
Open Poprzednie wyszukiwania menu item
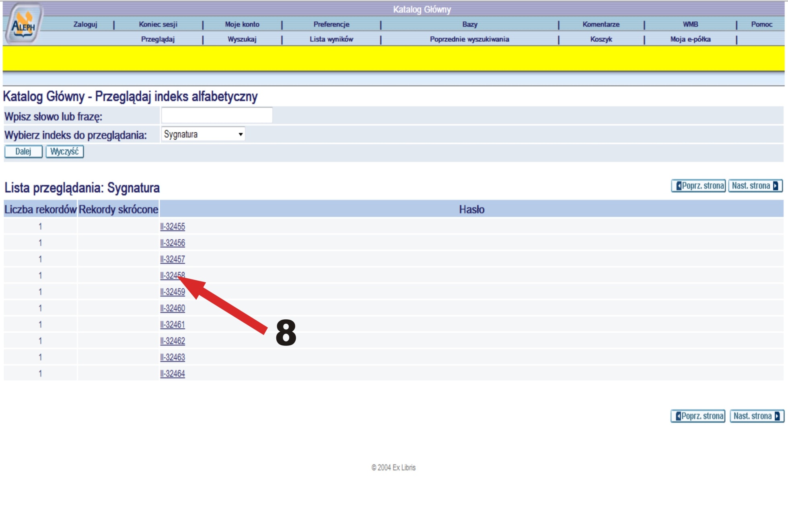pyautogui.click(x=469, y=39)
